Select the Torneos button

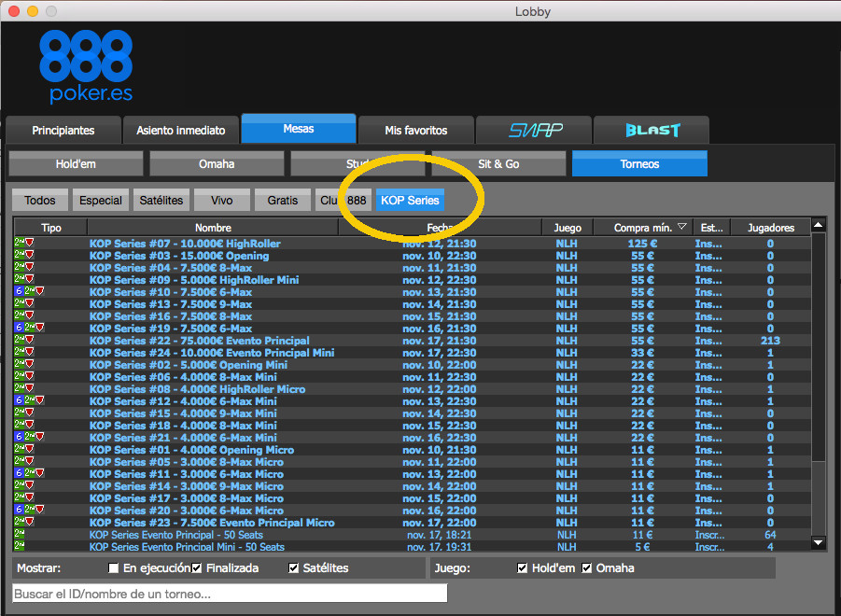pos(640,163)
